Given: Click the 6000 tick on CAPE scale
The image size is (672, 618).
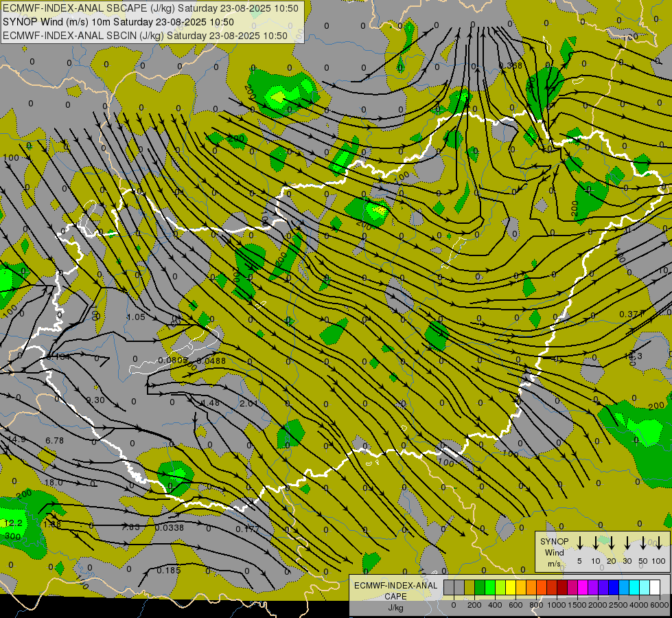Looking at the screenshot, I should point(660,605).
